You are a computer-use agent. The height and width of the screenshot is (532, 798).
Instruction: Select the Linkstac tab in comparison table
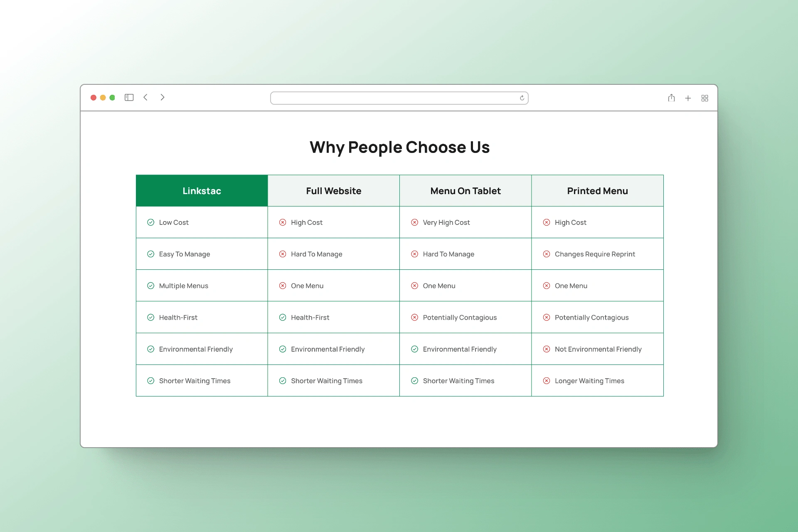point(201,191)
